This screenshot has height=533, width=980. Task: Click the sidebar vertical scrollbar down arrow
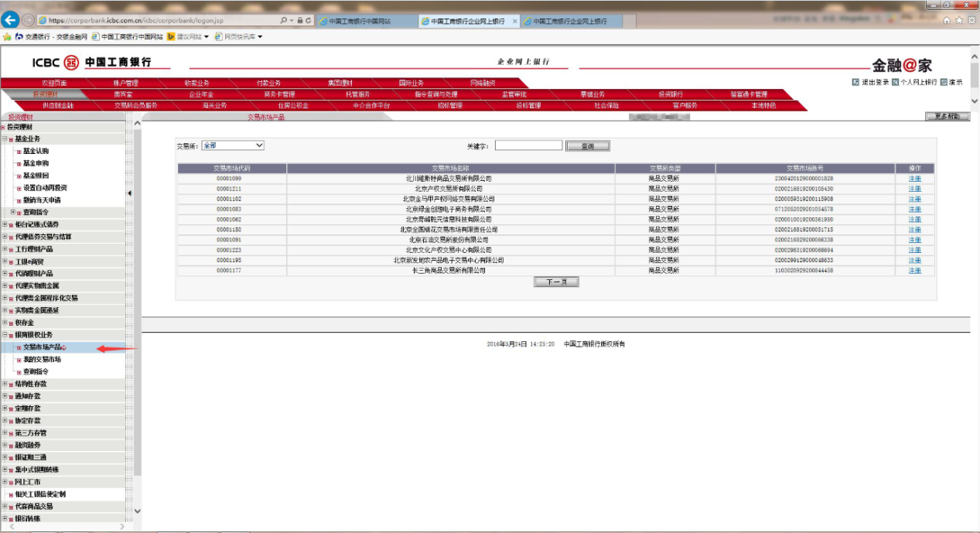[x=138, y=511]
